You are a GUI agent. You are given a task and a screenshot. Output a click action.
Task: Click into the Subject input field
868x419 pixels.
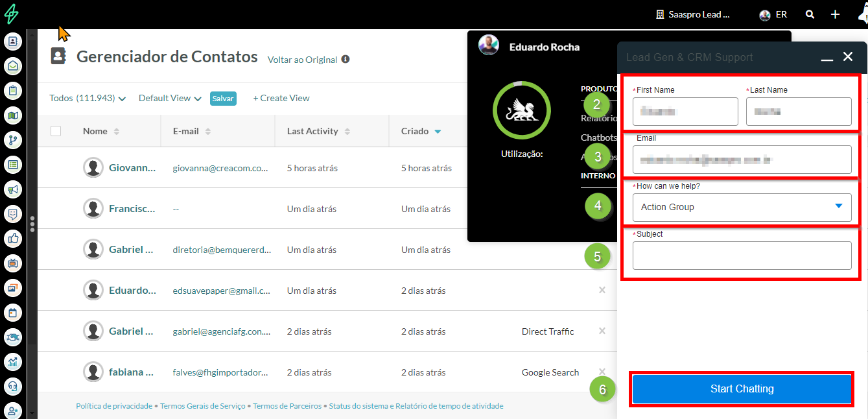742,256
